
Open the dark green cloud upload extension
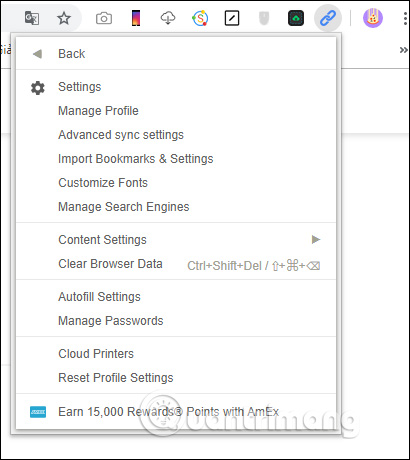296,18
